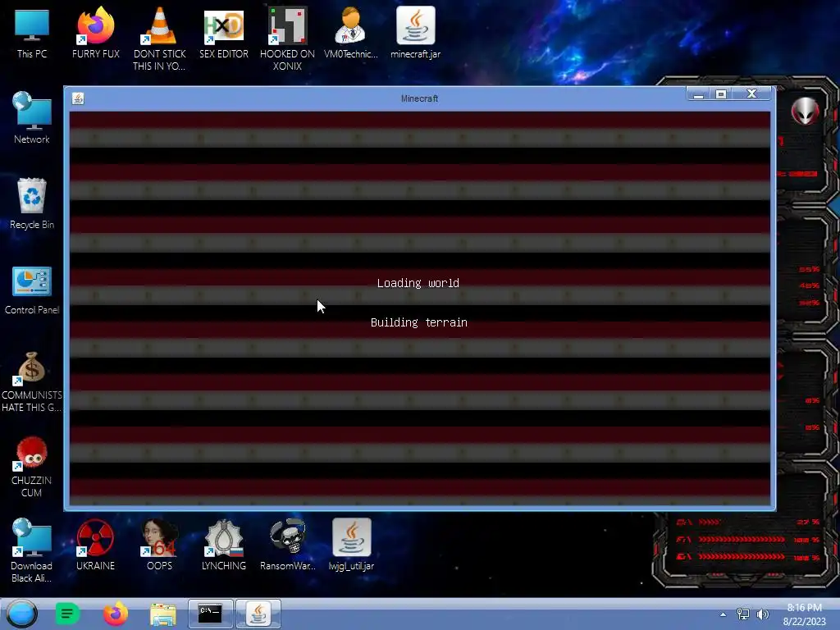Show hidden tray icons arrow
Viewport: 840px width, 630px height.
[x=724, y=614]
